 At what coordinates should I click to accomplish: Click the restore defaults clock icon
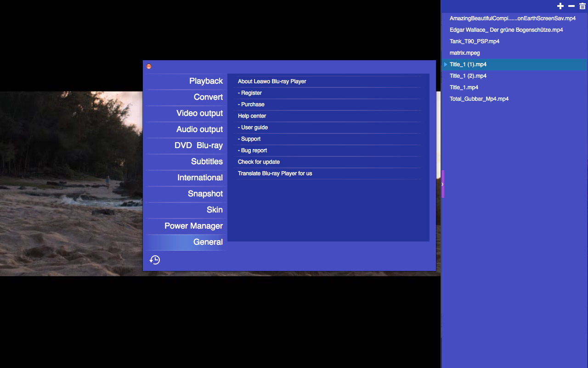[155, 260]
